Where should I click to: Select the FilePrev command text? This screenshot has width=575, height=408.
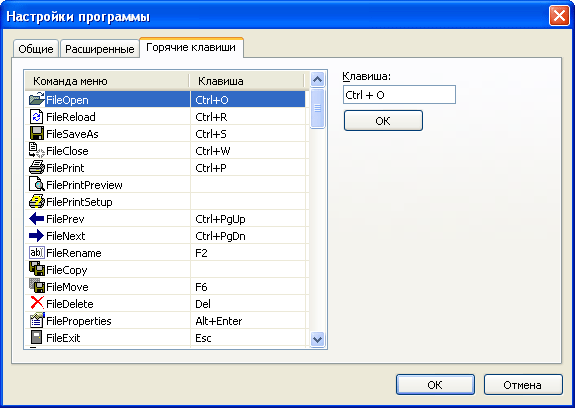point(65,219)
